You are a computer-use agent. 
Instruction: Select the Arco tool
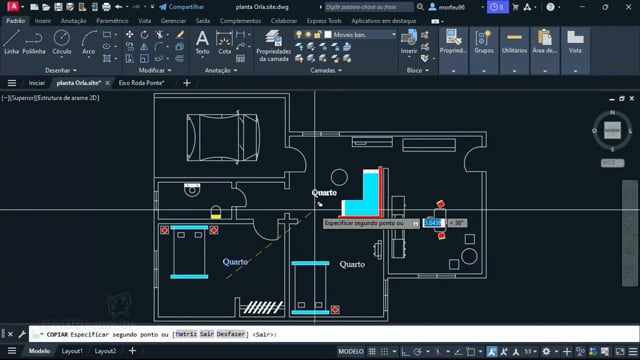[88, 43]
